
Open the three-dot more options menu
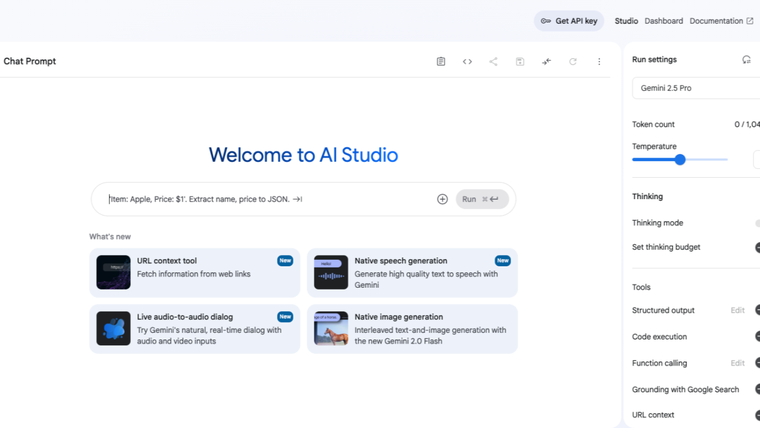click(599, 62)
